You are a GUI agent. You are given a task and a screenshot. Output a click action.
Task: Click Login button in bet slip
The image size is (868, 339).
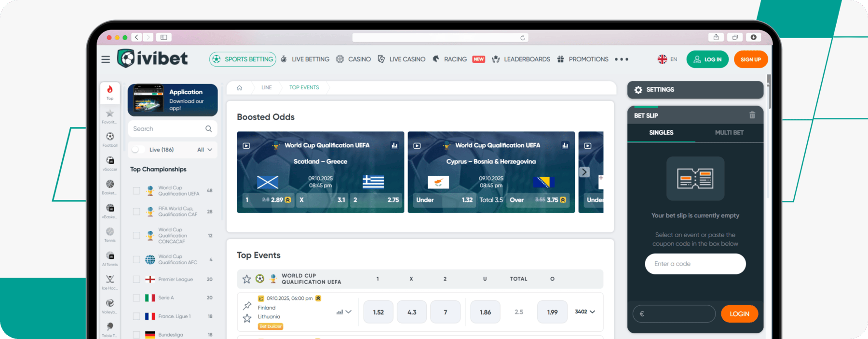coord(739,314)
